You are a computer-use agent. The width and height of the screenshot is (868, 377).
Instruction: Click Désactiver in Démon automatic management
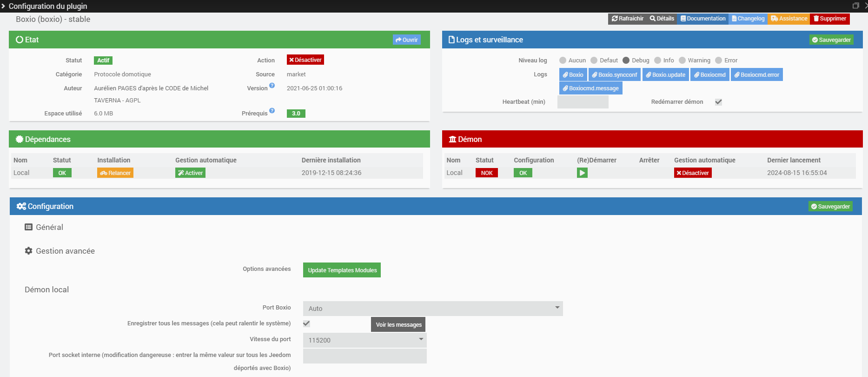[x=693, y=173]
